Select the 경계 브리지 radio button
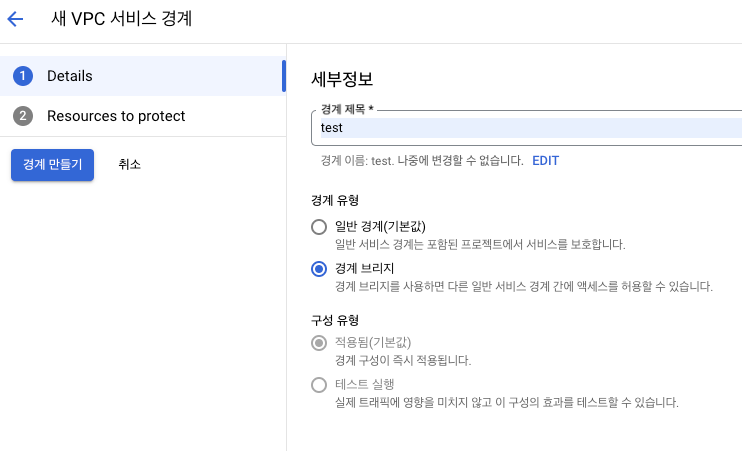Screen dimensions: 742x452 tap(319, 269)
